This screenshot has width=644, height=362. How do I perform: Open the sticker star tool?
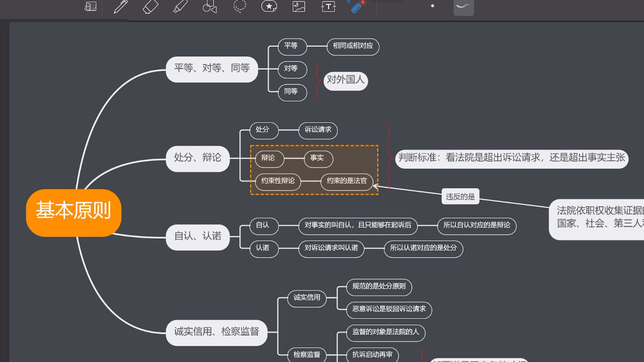tap(269, 6)
